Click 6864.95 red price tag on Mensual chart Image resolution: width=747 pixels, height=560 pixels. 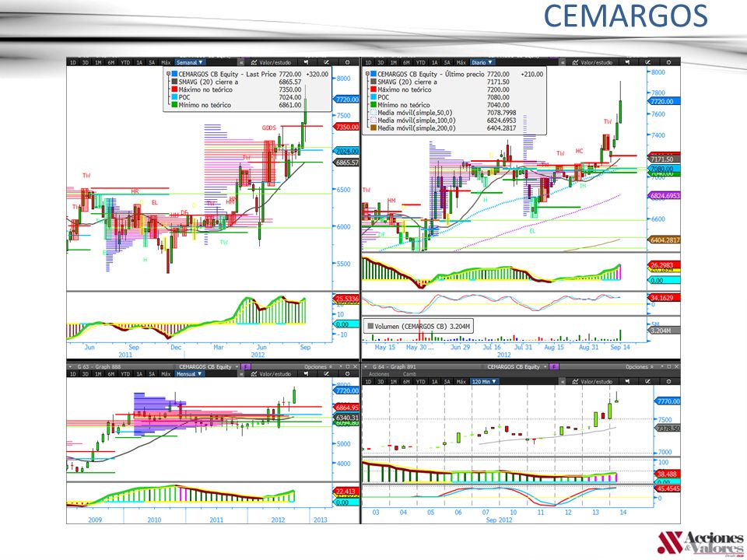click(x=347, y=408)
